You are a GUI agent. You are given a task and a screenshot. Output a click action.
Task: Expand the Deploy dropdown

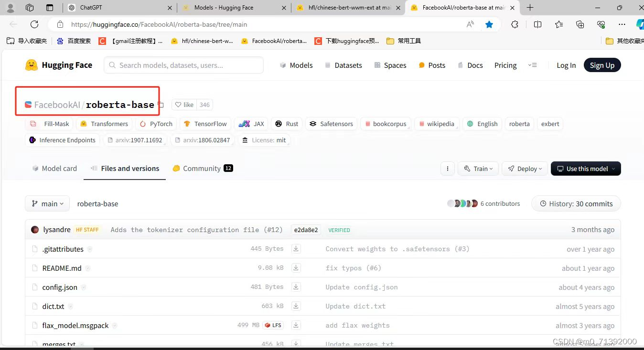[x=524, y=169]
